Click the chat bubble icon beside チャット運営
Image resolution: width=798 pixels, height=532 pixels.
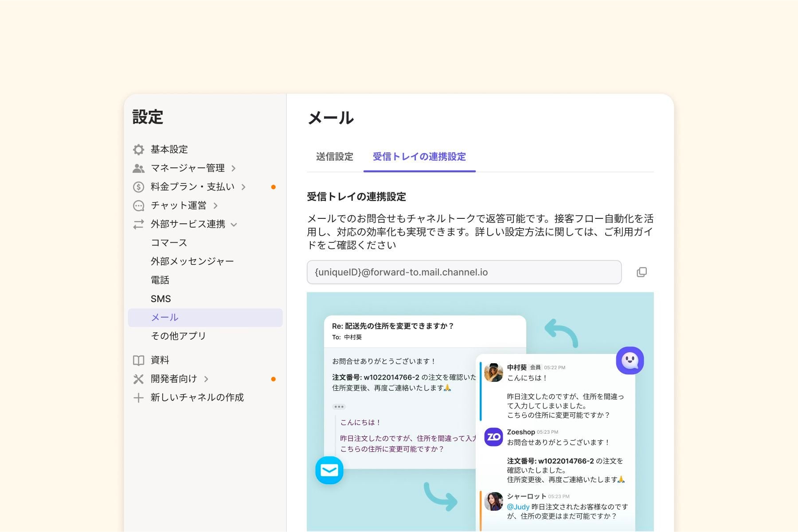coord(138,206)
